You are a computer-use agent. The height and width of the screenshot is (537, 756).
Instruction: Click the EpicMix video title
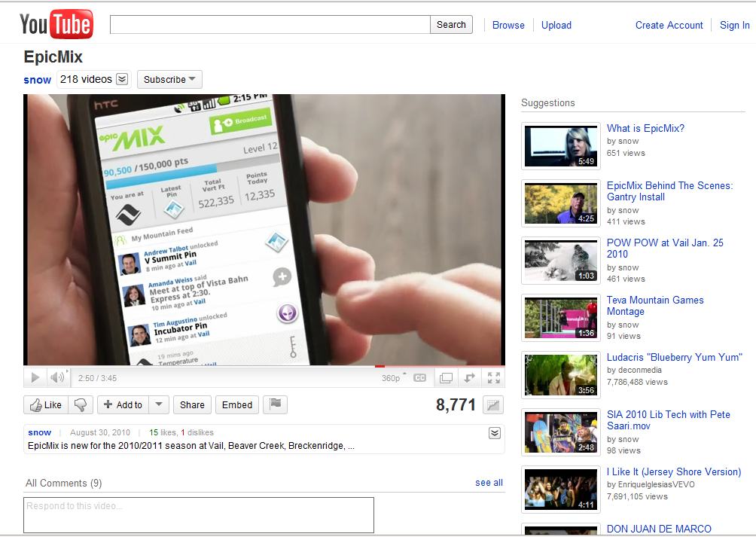[53, 57]
